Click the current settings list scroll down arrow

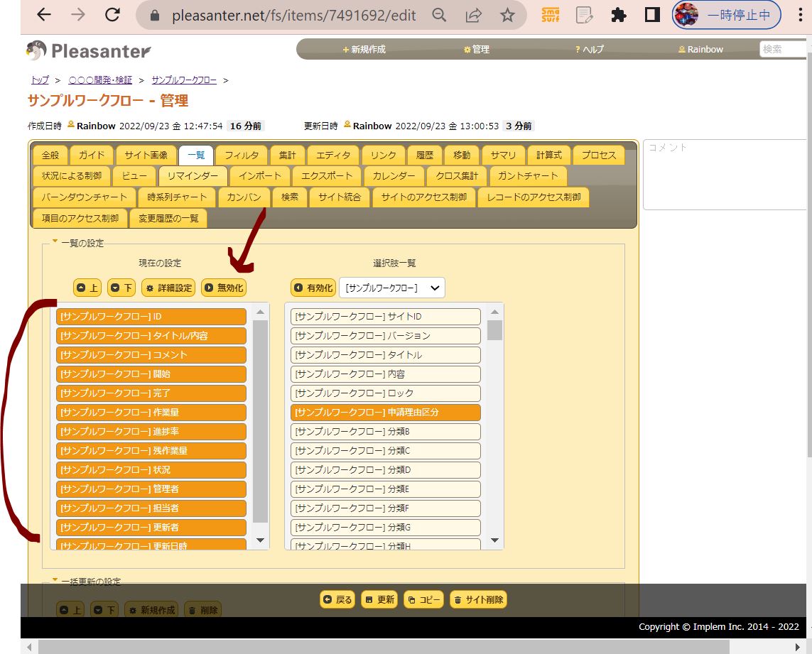pyautogui.click(x=261, y=540)
